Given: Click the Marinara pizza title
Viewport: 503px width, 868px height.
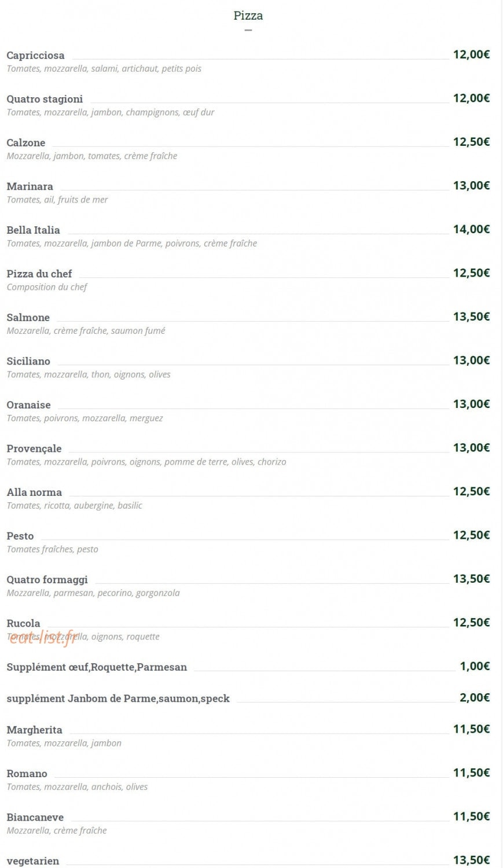Looking at the screenshot, I should 30,186.
